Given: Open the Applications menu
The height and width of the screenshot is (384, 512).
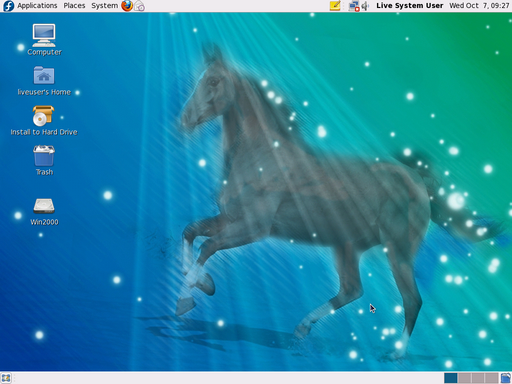Looking at the screenshot, I should [37, 6].
